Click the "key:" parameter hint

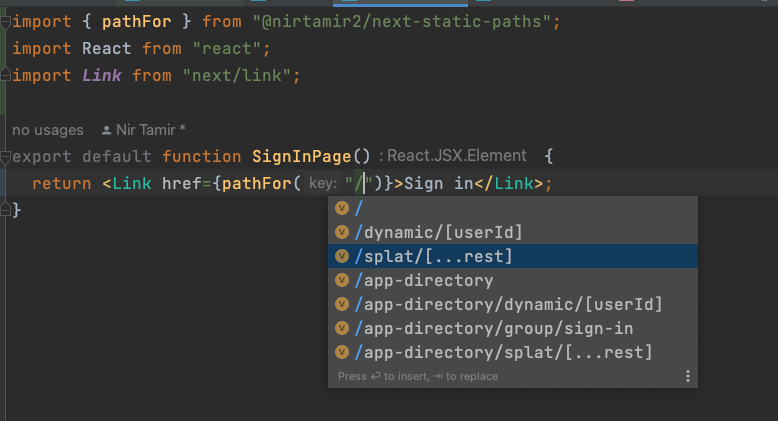(x=323, y=184)
